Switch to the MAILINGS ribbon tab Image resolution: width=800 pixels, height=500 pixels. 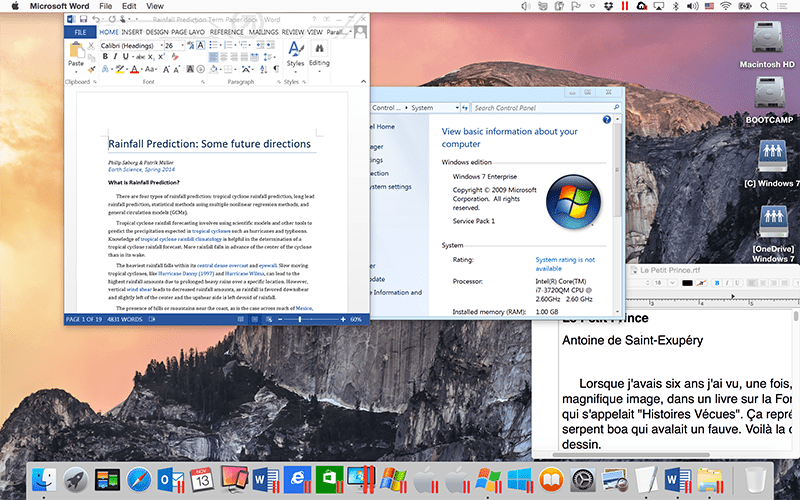264,32
